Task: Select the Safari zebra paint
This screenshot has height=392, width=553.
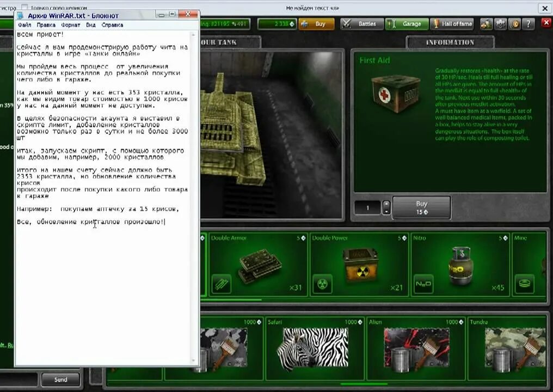Action: 314,348
